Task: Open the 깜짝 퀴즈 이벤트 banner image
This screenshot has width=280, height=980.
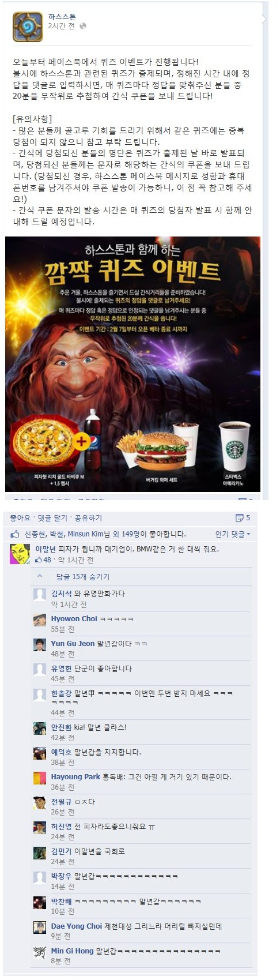Action: (133, 364)
